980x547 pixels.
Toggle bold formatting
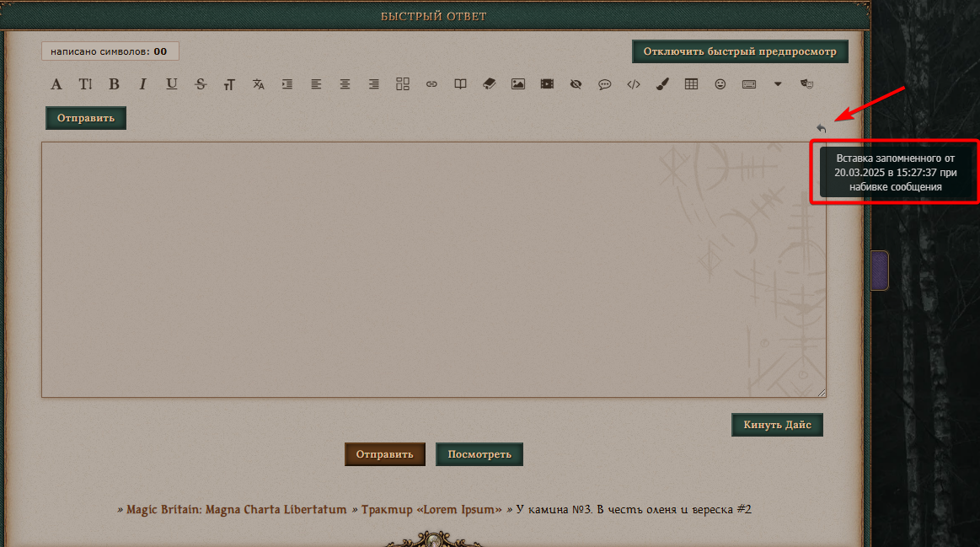coord(114,84)
